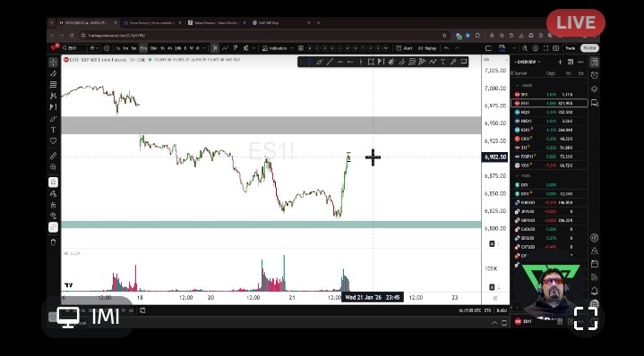
Task: Switch to the Yahoo Finance browser tab
Action: pos(216,23)
